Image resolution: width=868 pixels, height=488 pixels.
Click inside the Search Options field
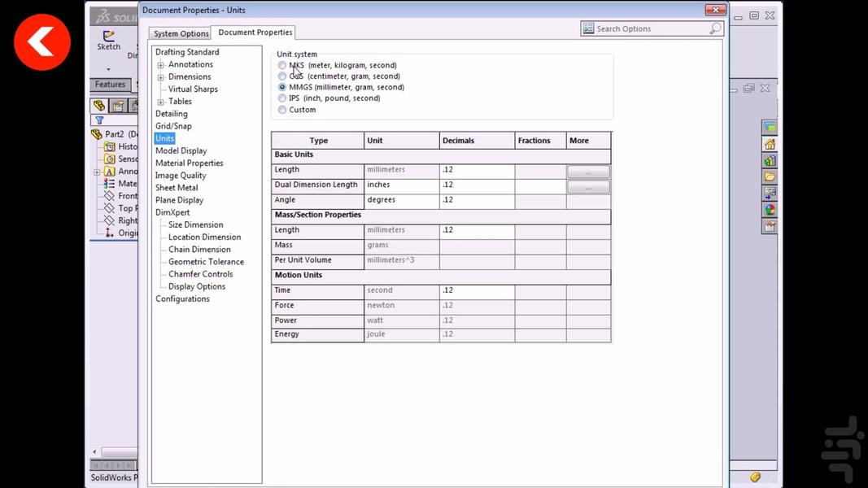point(651,28)
